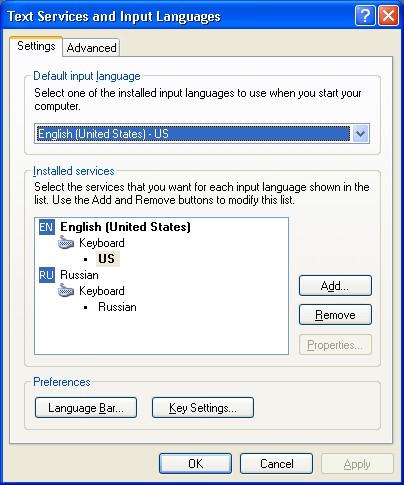Open Language Bar... preferences
Screen dimensions: 404x485
pyautogui.click(x=86, y=408)
